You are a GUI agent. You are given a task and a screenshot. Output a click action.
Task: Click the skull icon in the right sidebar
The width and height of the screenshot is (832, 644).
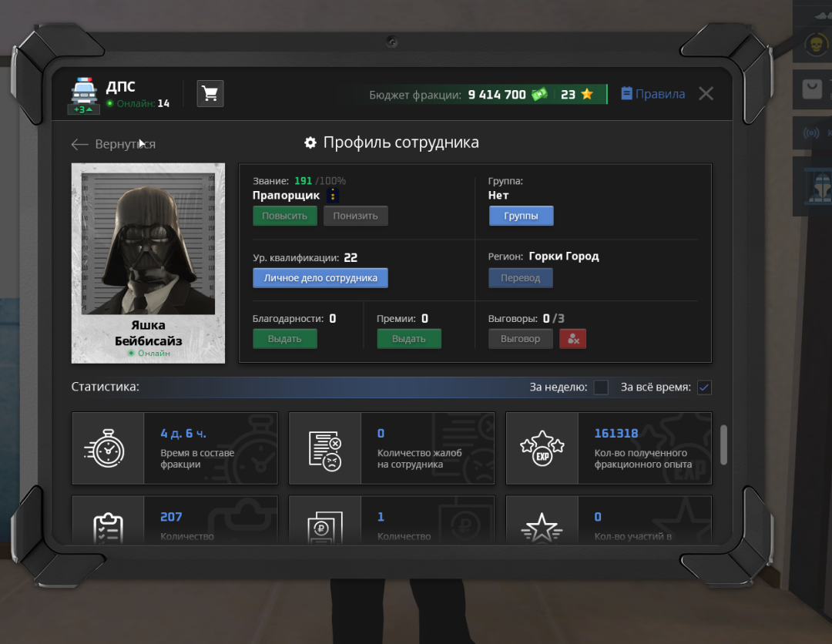coord(816,45)
